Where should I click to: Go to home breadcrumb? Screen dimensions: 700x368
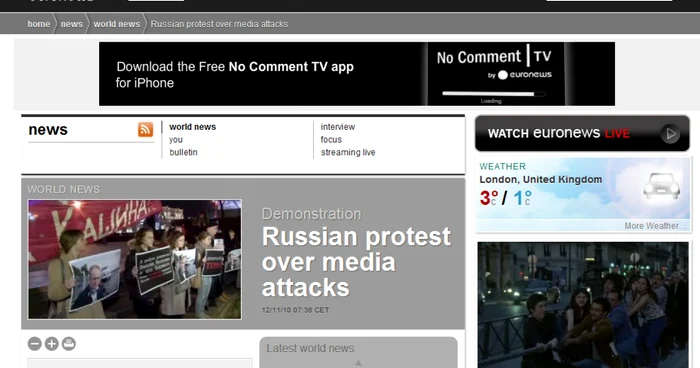39,24
